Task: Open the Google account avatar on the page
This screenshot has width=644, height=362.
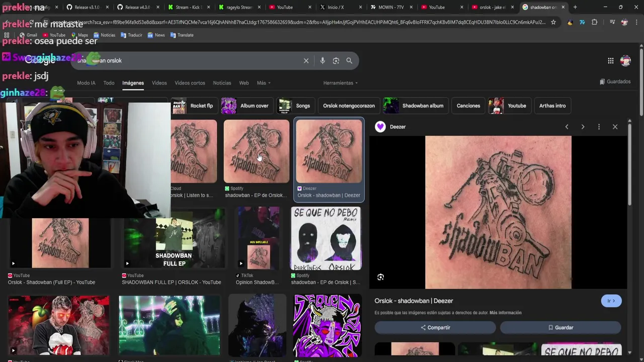Action: point(625,61)
